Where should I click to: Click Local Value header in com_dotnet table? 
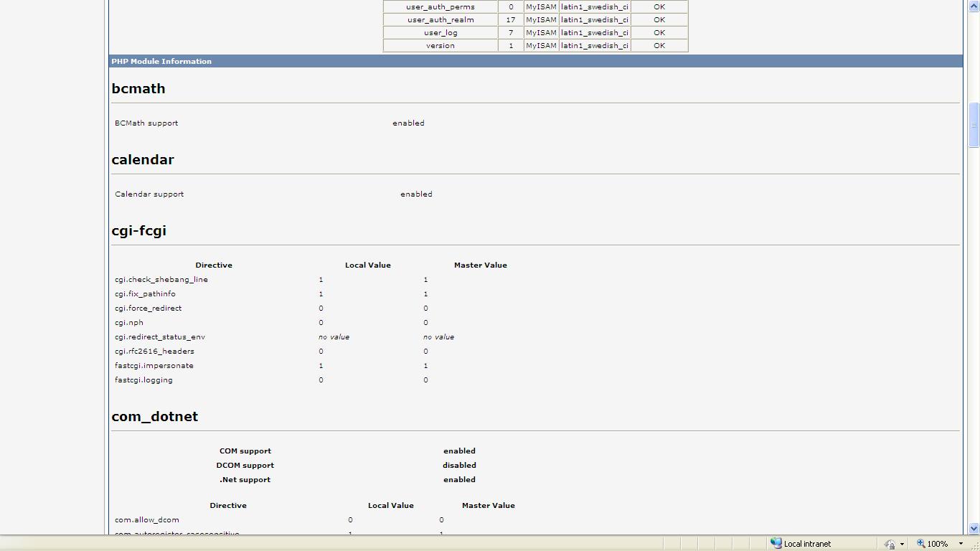[x=391, y=505]
